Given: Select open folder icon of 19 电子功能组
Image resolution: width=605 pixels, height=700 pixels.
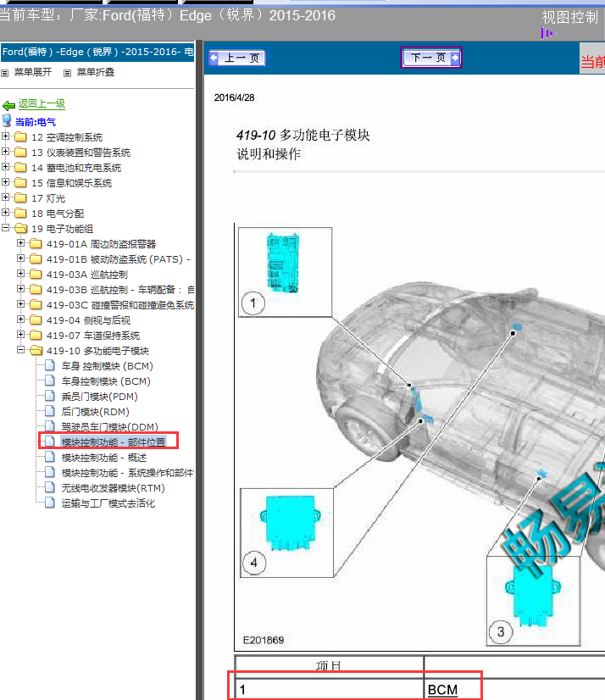Looking at the screenshot, I should [x=20, y=229].
